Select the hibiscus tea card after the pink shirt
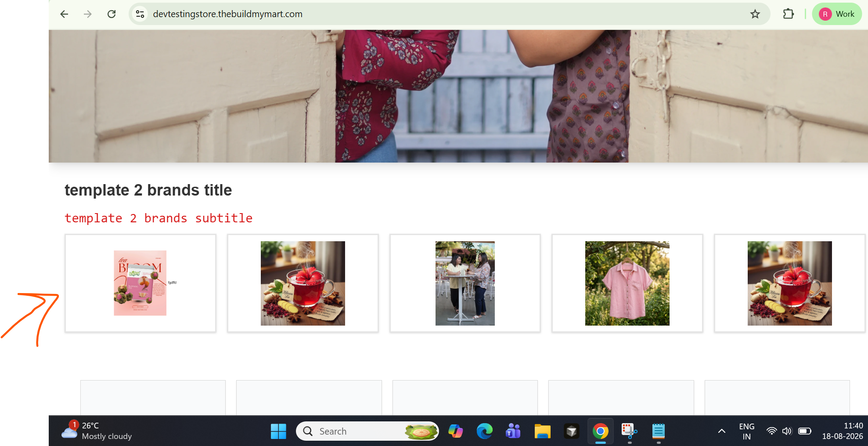This screenshot has width=868, height=446. [x=790, y=283]
